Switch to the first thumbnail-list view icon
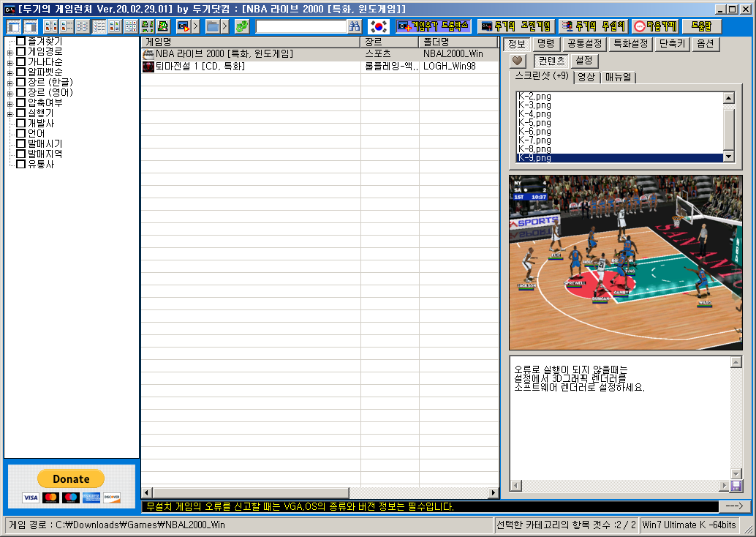This screenshot has width=756, height=537. click(50, 26)
